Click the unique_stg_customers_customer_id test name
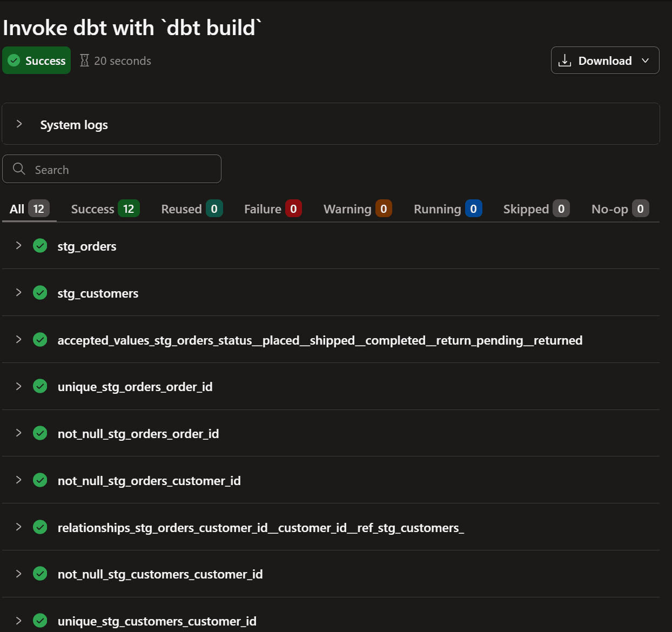Viewport: 672px width, 632px height. pos(157,621)
